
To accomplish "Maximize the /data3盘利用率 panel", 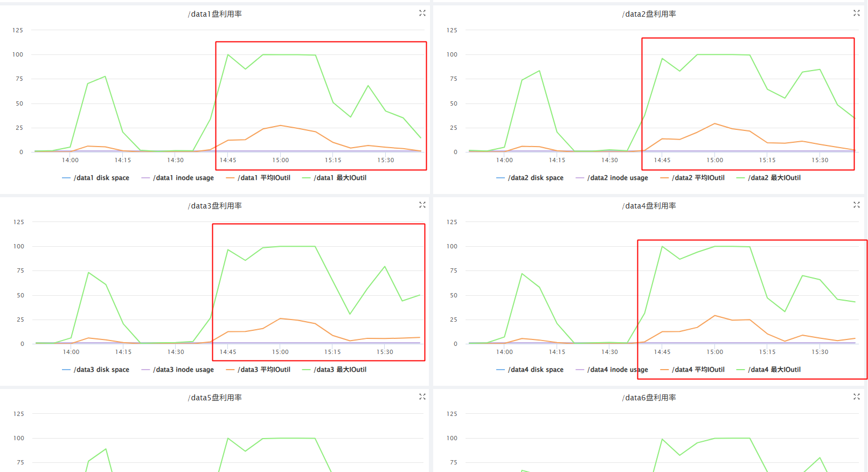I will [422, 205].
